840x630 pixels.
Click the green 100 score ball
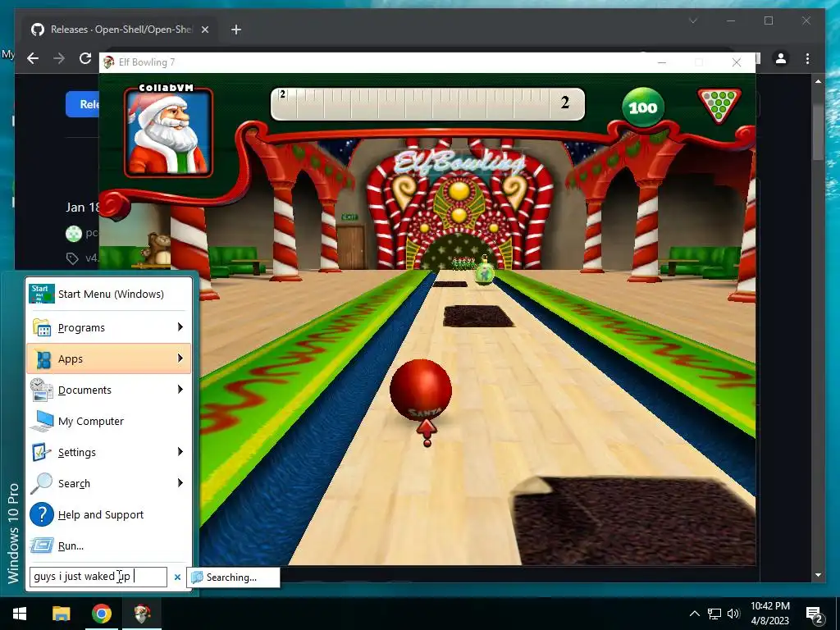click(643, 107)
